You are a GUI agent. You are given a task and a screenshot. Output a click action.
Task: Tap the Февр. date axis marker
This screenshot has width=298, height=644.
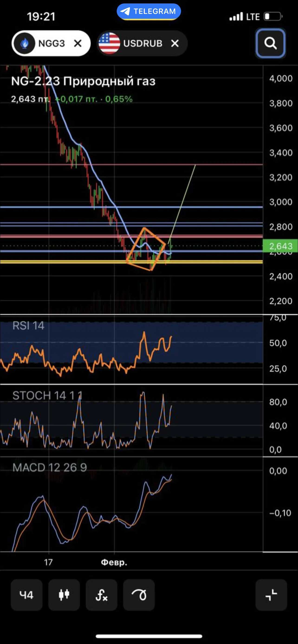click(x=114, y=562)
